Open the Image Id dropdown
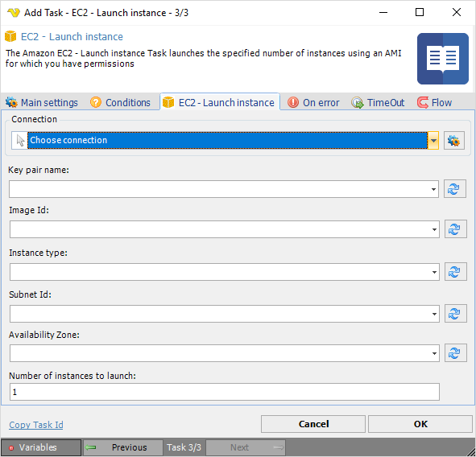Screen dimensions: 476x457 434,229
